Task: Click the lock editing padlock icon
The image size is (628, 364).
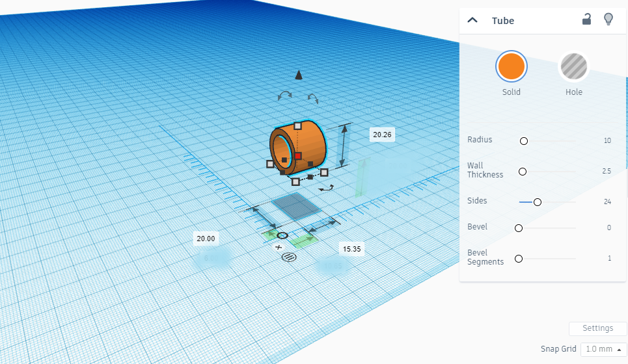Action: tap(586, 19)
